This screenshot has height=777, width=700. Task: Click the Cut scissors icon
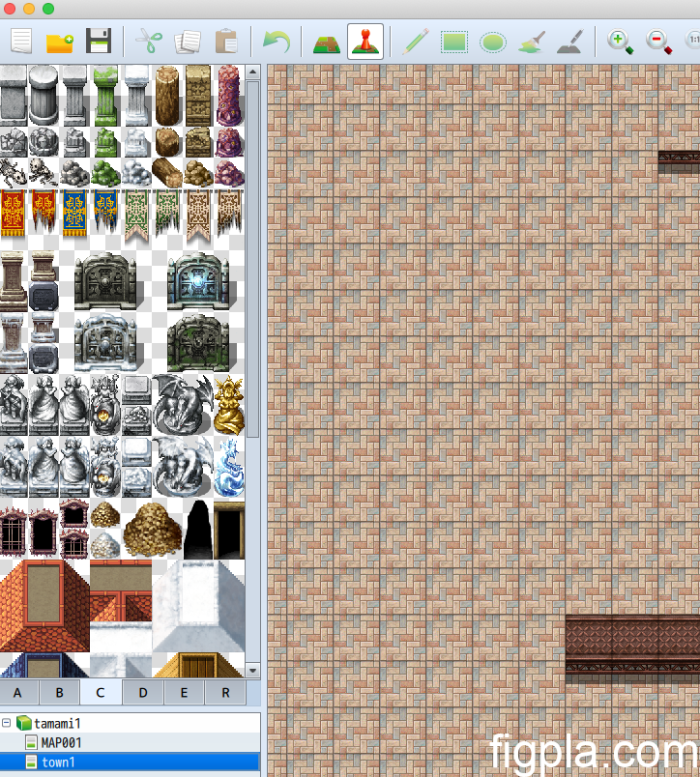149,42
